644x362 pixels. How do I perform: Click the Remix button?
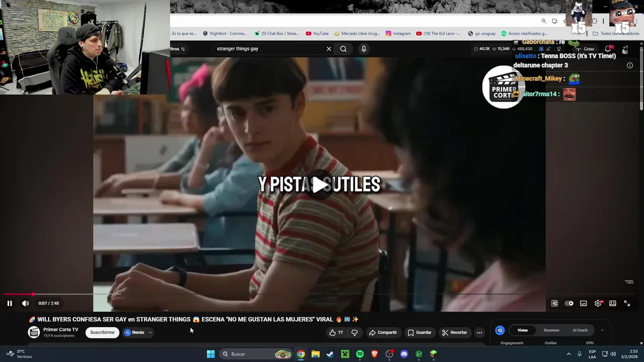(x=134, y=332)
